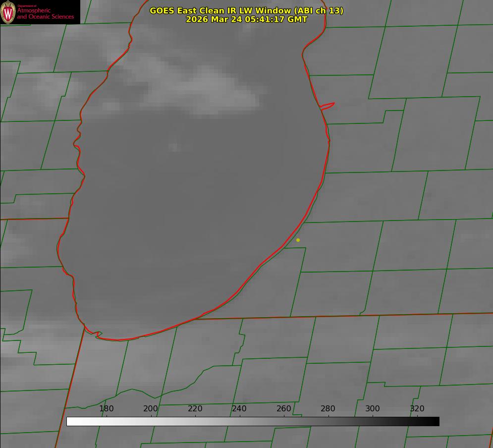Click the 200 tick label on the colorbar
This screenshot has height=448, width=493.
(151, 408)
